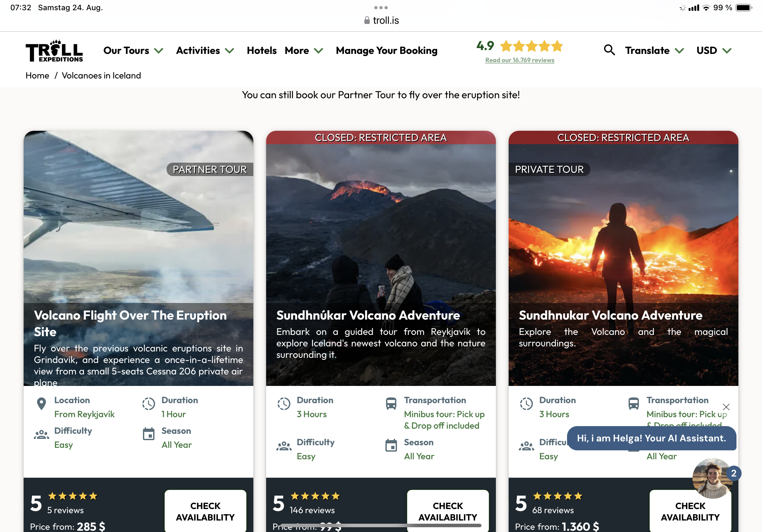
Task: Check availability for 146-review Sundhnúkar tour
Action: click(448, 511)
